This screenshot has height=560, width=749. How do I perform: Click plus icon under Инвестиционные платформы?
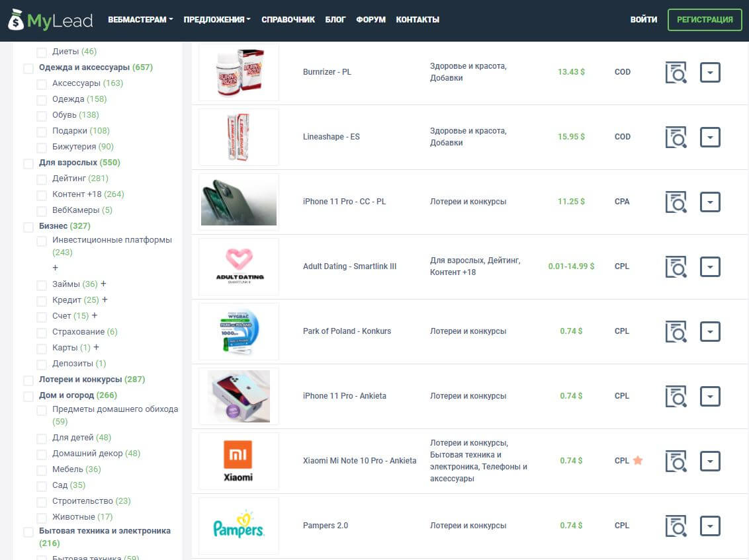pos(56,268)
